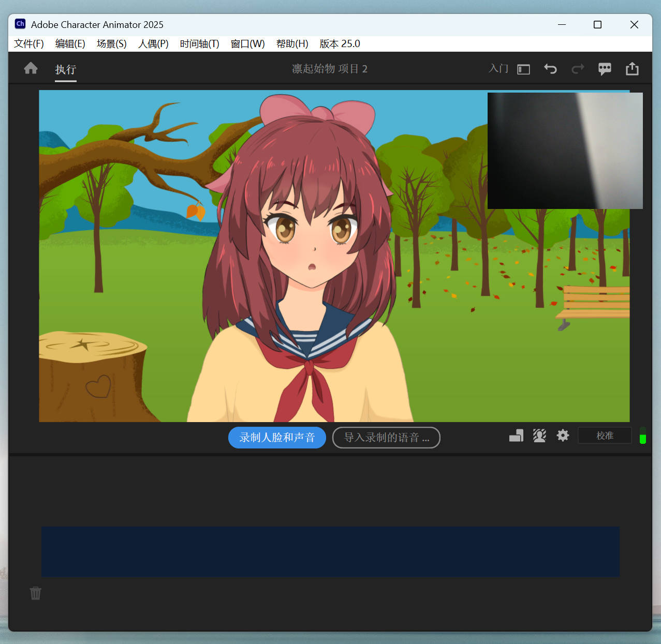Open the 版本 25.0 menu
The height and width of the screenshot is (644, 661).
click(x=340, y=43)
